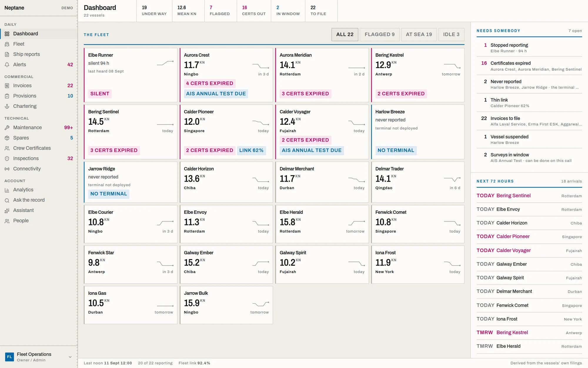Select TMRW Bering Kestrel arrival row
Image resolution: width=588 pixels, height=368 pixels.
[529, 333]
